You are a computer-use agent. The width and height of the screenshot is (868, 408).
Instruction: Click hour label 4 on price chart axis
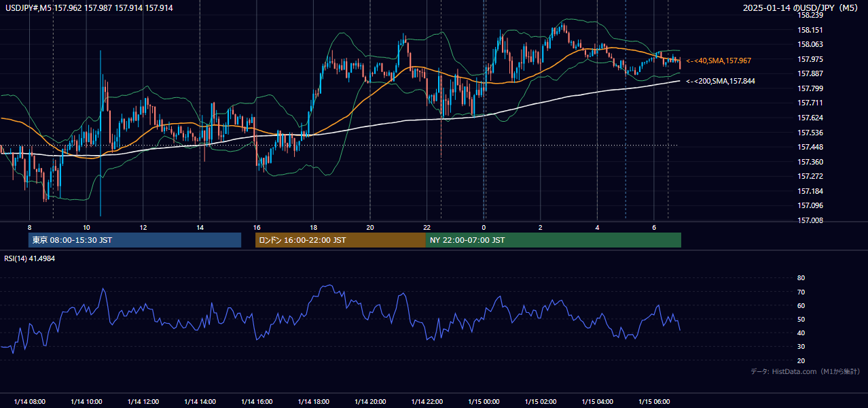pyautogui.click(x=597, y=227)
